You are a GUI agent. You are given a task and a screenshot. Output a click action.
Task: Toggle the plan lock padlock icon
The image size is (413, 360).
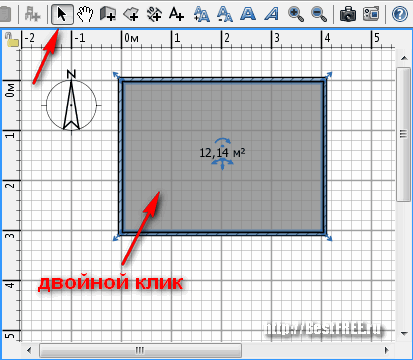coord(11,39)
